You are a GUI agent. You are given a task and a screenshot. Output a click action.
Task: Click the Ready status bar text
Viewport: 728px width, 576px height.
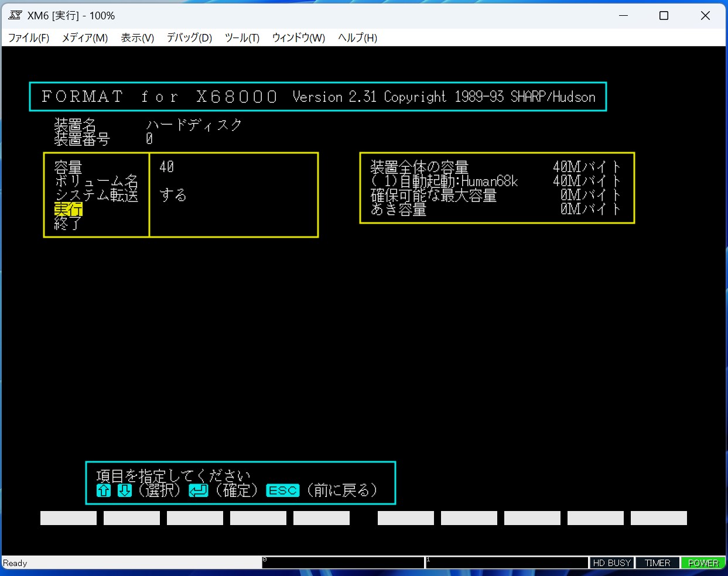coord(15,563)
